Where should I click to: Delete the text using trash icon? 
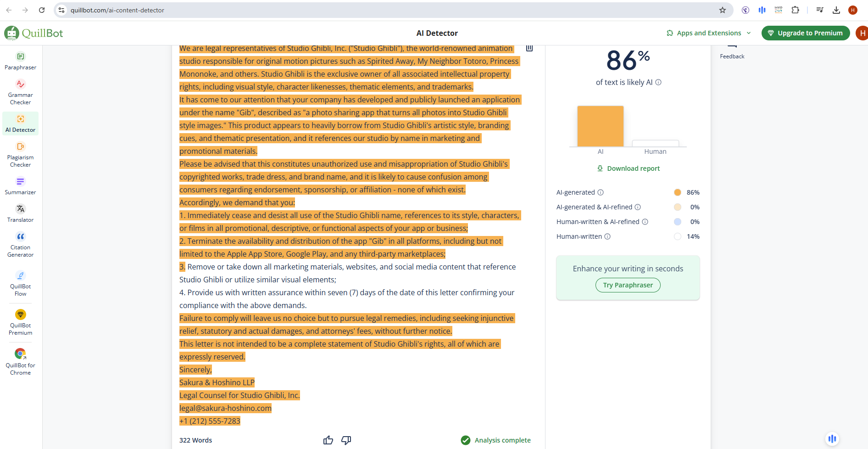click(529, 48)
